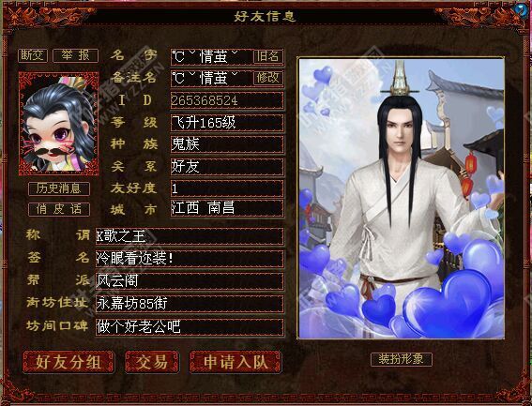The height and width of the screenshot is (406, 532).
Task: Open 历史消息 message history
Action: click(59, 188)
